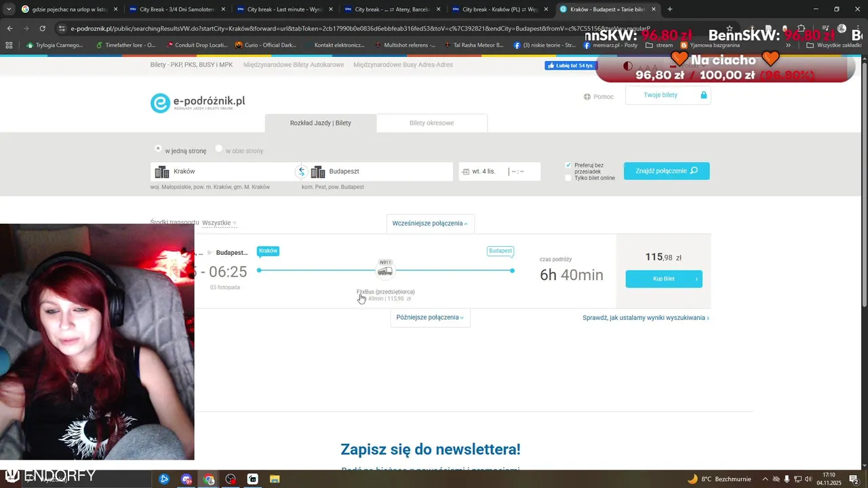Click the 'Kraków' start stop label on route
This screenshot has width=868, height=488.
269,251
